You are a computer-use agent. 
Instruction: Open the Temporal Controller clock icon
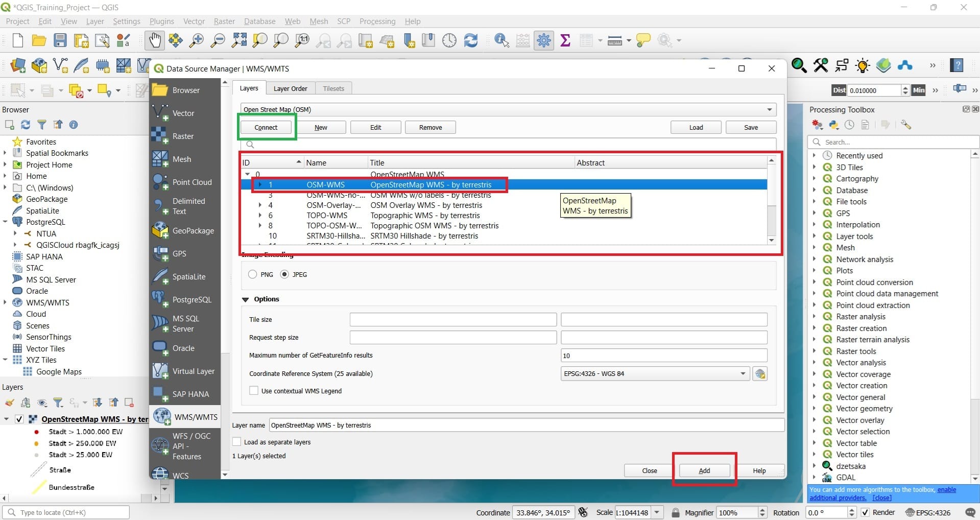(449, 40)
